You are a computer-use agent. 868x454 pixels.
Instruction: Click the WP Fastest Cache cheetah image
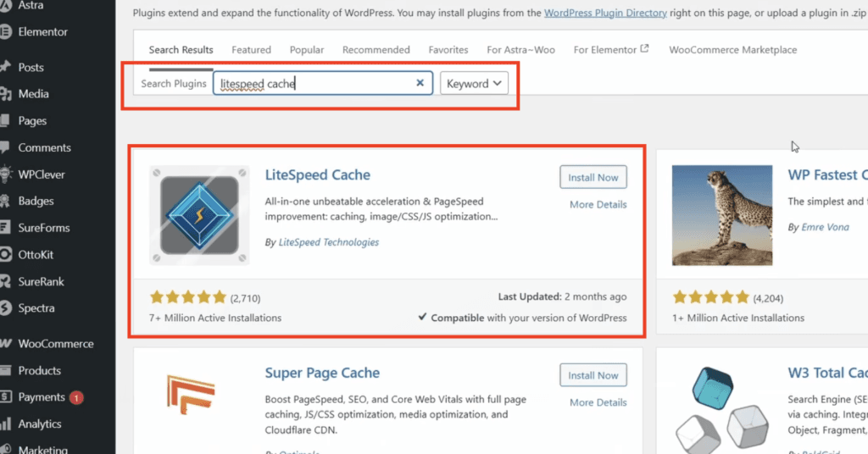722,215
